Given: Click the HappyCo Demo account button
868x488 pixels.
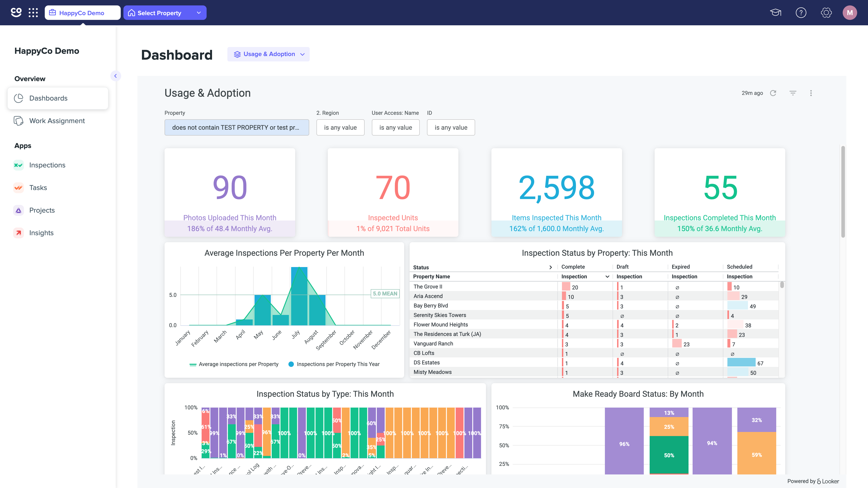Looking at the screenshot, I should coord(83,13).
